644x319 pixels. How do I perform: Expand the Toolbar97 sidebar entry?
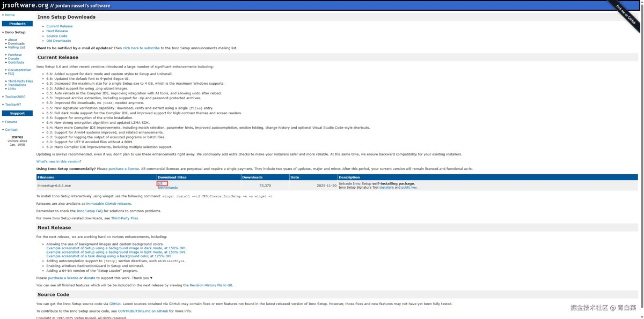point(13,105)
